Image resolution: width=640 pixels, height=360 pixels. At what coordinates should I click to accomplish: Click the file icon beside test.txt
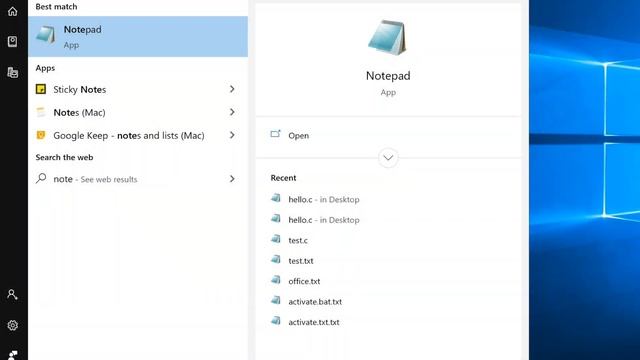[276, 259]
